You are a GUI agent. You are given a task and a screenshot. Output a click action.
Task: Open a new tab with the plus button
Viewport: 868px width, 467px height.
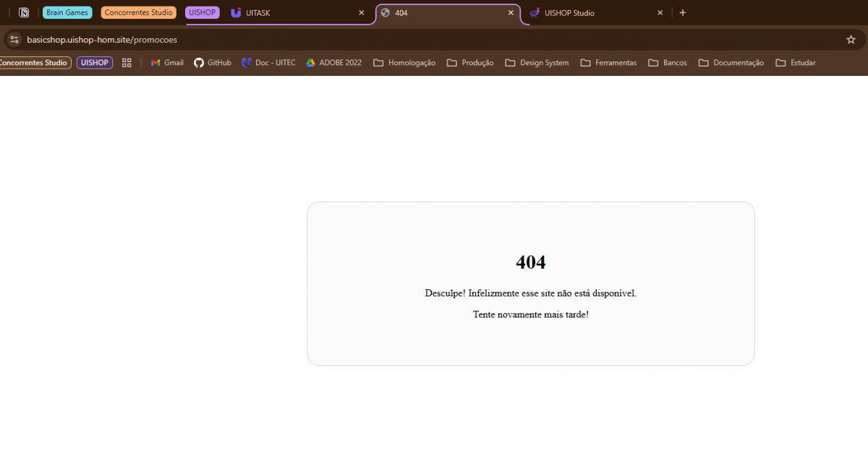pos(682,12)
